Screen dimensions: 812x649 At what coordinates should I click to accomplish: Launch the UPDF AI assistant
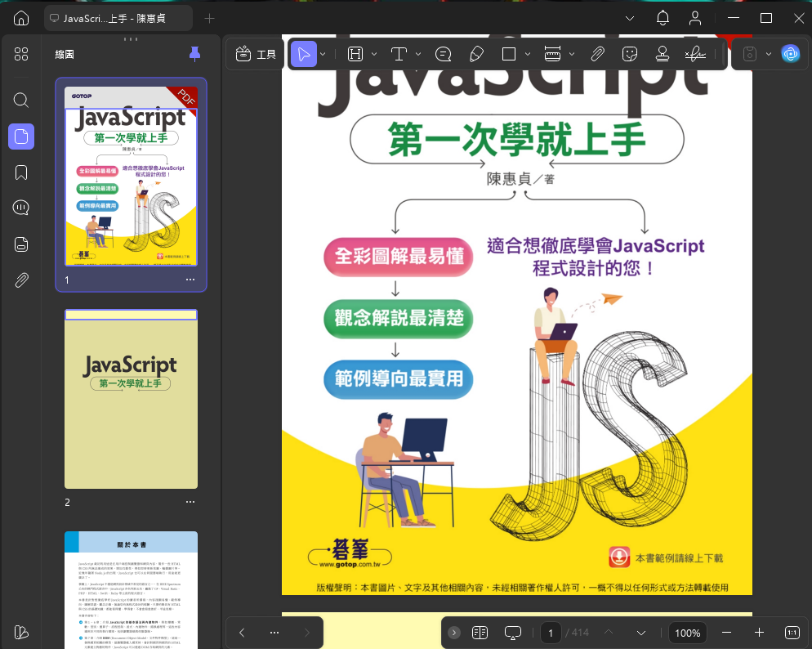coord(790,54)
